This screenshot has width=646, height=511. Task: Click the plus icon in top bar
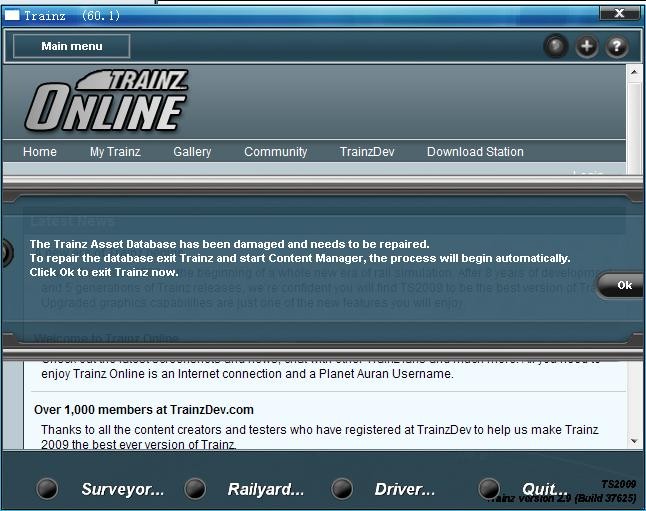tap(586, 47)
